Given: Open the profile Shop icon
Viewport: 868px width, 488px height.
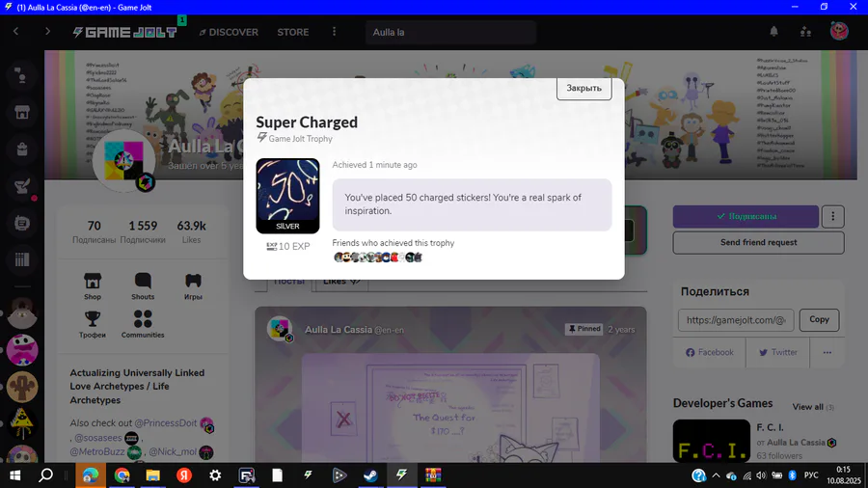Looking at the screenshot, I should point(93,286).
